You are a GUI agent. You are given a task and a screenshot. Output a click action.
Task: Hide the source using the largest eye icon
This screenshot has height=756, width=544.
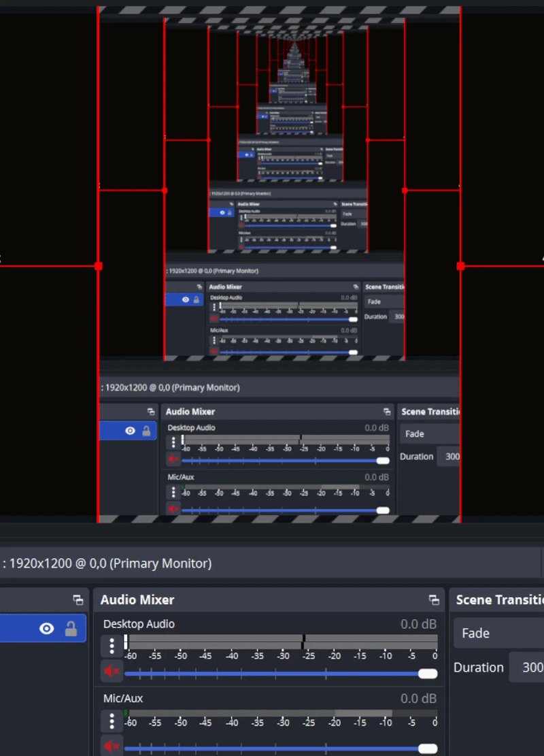47,629
